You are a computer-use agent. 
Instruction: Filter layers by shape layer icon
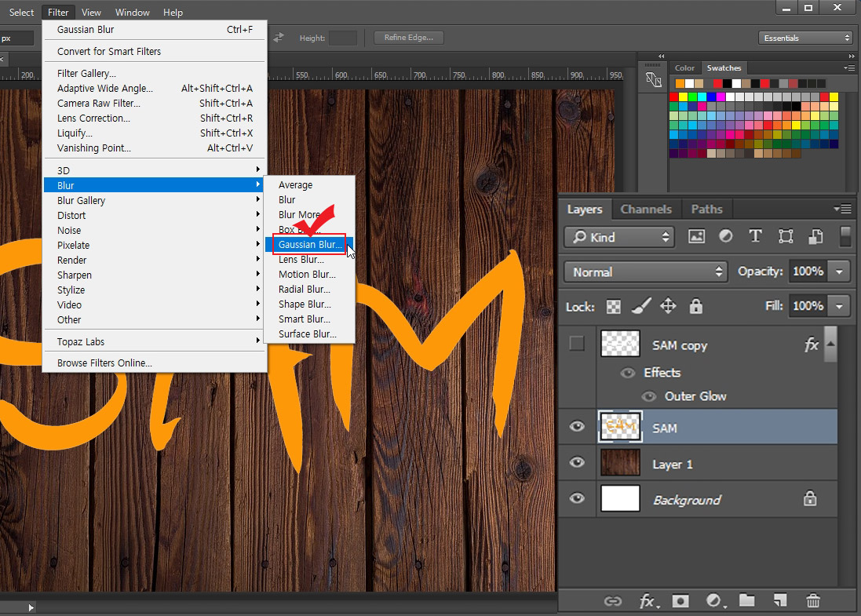pos(786,237)
